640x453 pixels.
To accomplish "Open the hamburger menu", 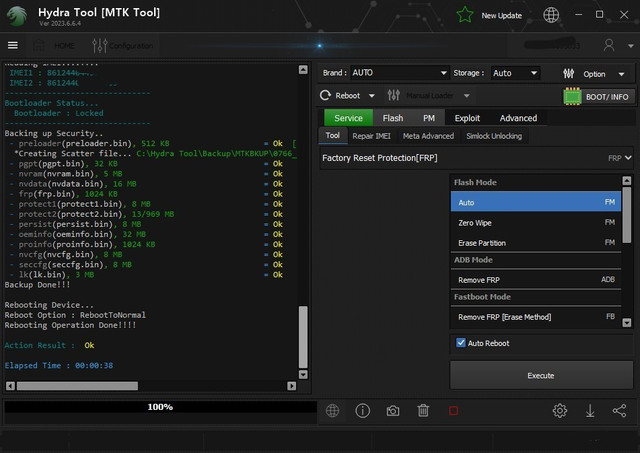I will (13, 45).
